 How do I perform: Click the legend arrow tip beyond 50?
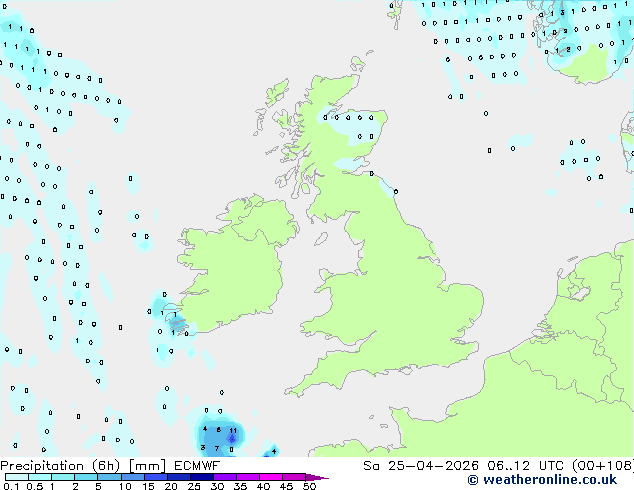[x=317, y=477]
